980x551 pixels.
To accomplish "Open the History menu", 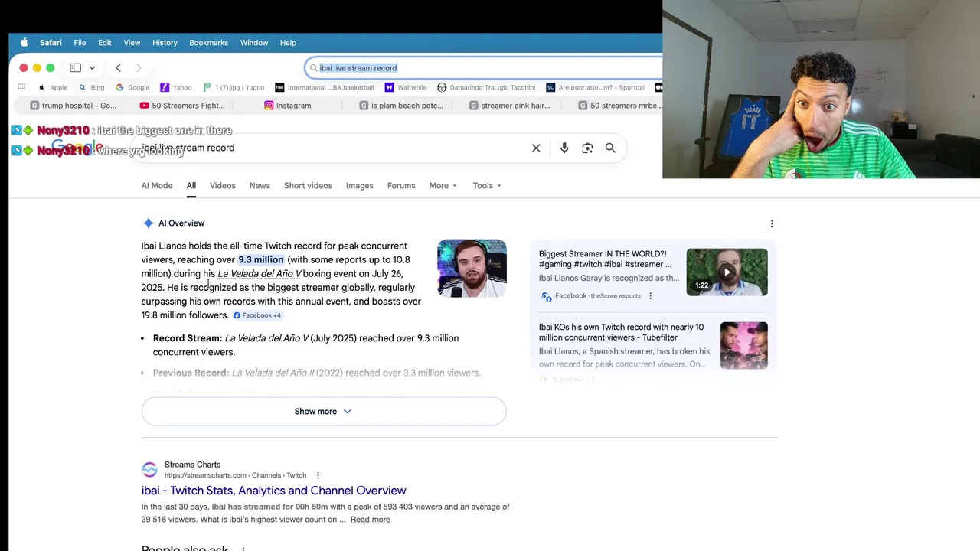I will (x=165, y=43).
